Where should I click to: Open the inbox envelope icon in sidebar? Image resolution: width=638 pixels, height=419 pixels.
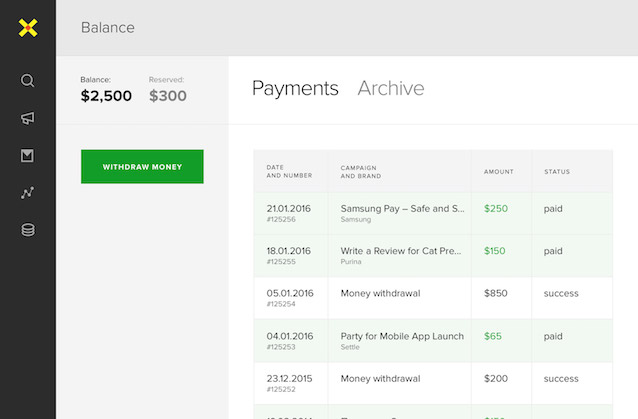[28, 155]
